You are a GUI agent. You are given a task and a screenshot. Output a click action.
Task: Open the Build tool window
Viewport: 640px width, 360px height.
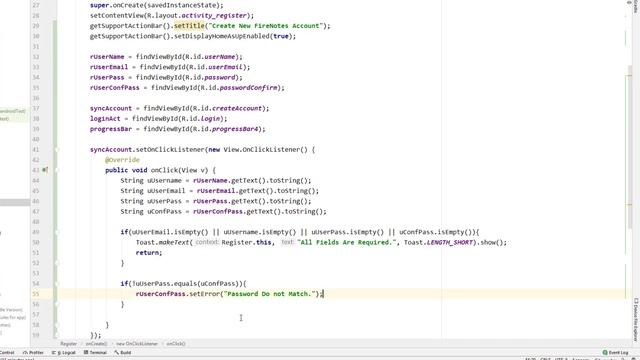click(x=123, y=353)
